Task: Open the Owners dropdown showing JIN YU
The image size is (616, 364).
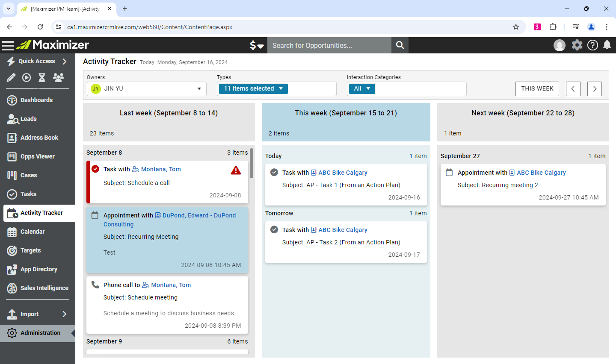Action: pos(147,89)
